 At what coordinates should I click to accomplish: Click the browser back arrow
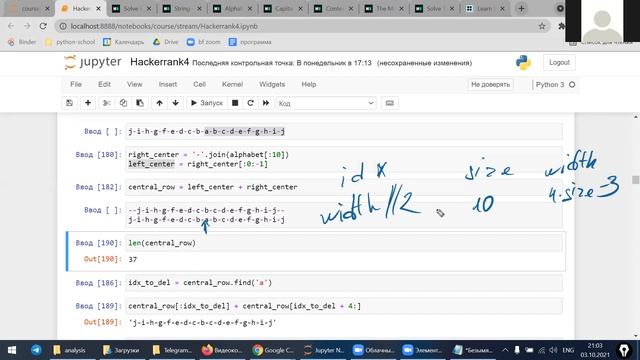point(11,26)
